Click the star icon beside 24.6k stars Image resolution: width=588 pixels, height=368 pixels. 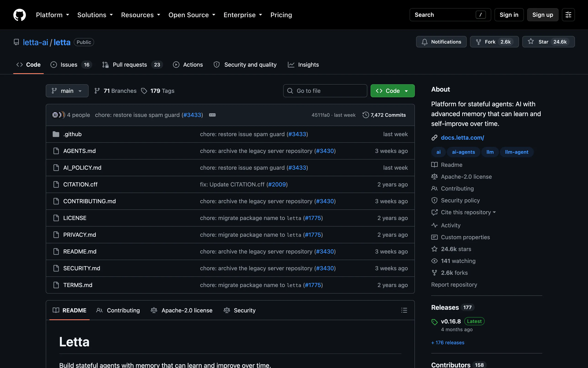click(x=434, y=249)
